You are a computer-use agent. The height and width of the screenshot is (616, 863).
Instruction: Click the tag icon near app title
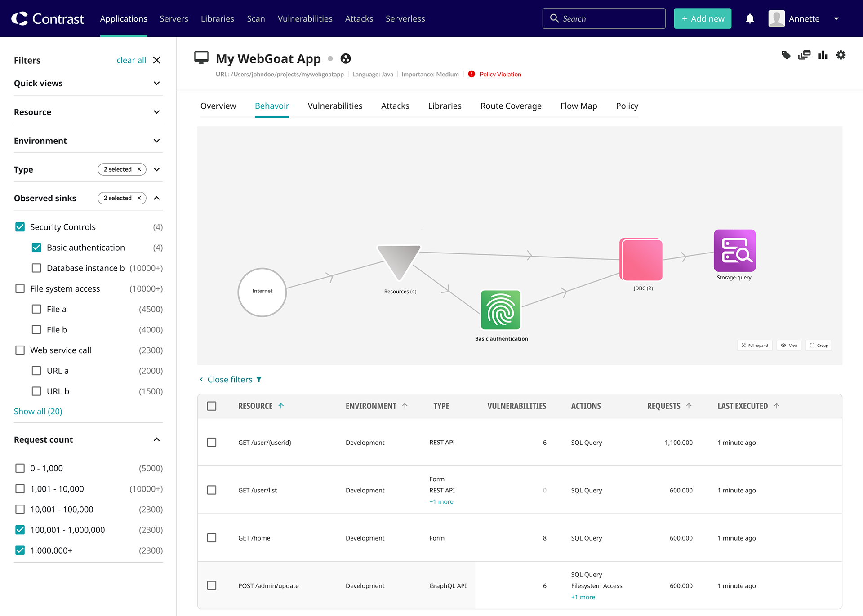coord(786,55)
